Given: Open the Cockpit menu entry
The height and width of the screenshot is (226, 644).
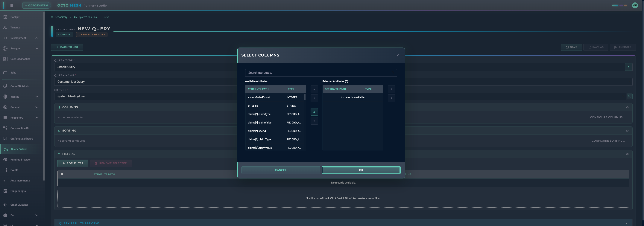Looking at the screenshot, I should pos(14,17).
